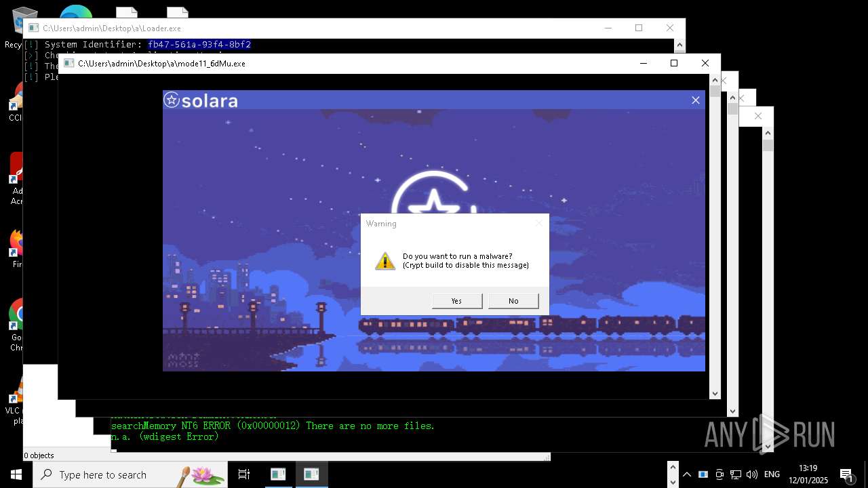The image size is (868, 488).
Task: Click the mode11_6dMu.exe title bar console icon
Action: click(68, 63)
